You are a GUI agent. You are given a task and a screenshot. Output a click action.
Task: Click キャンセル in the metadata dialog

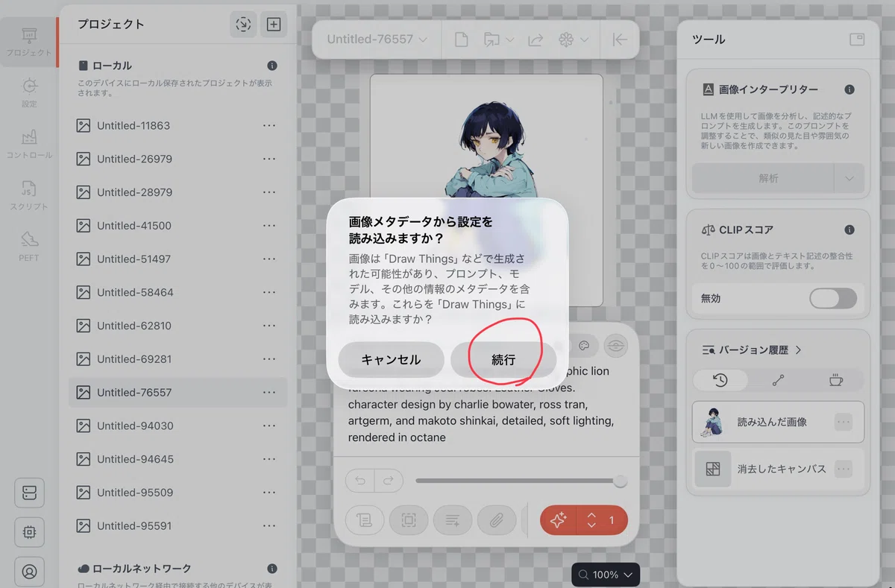pyautogui.click(x=391, y=359)
